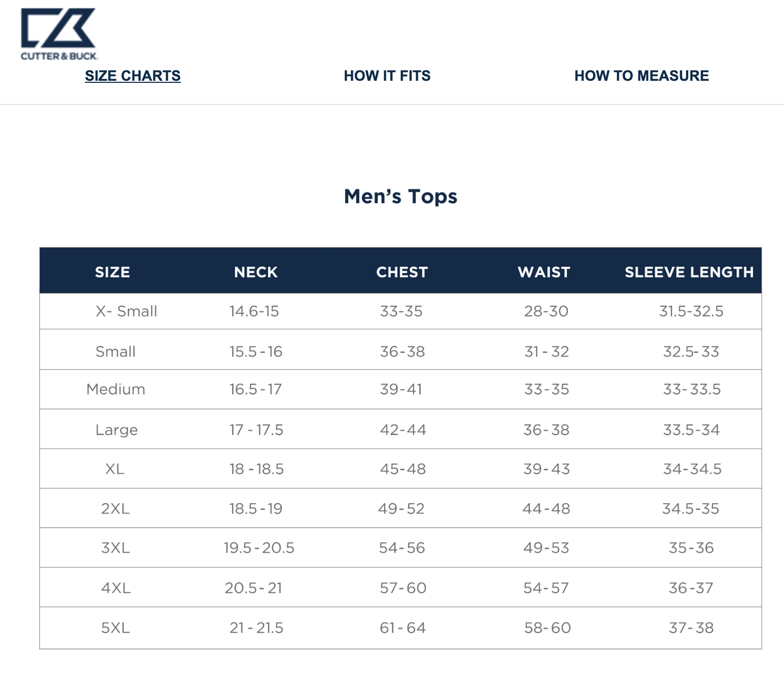
Task: Open the HOW IT FITS section
Action: [x=387, y=76]
